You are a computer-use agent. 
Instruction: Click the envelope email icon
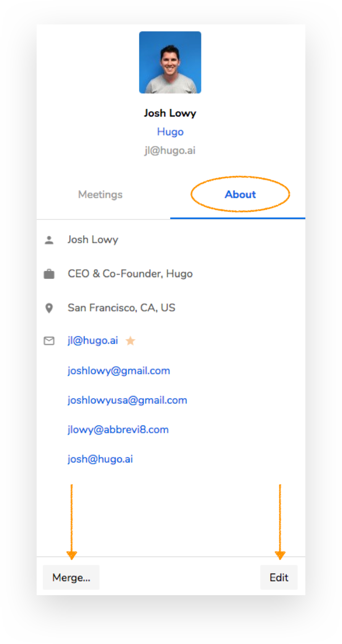pos(49,341)
